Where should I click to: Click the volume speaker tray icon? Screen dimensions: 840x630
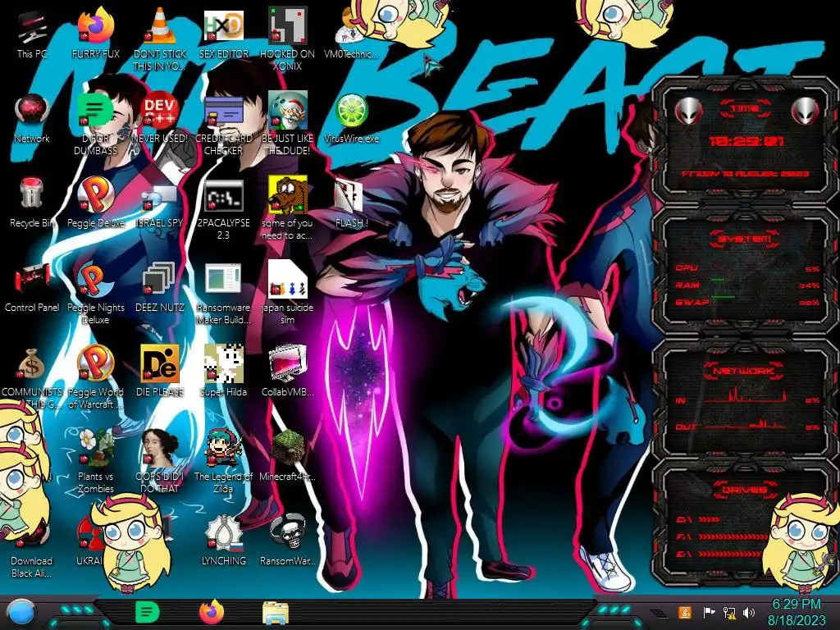tap(748, 612)
